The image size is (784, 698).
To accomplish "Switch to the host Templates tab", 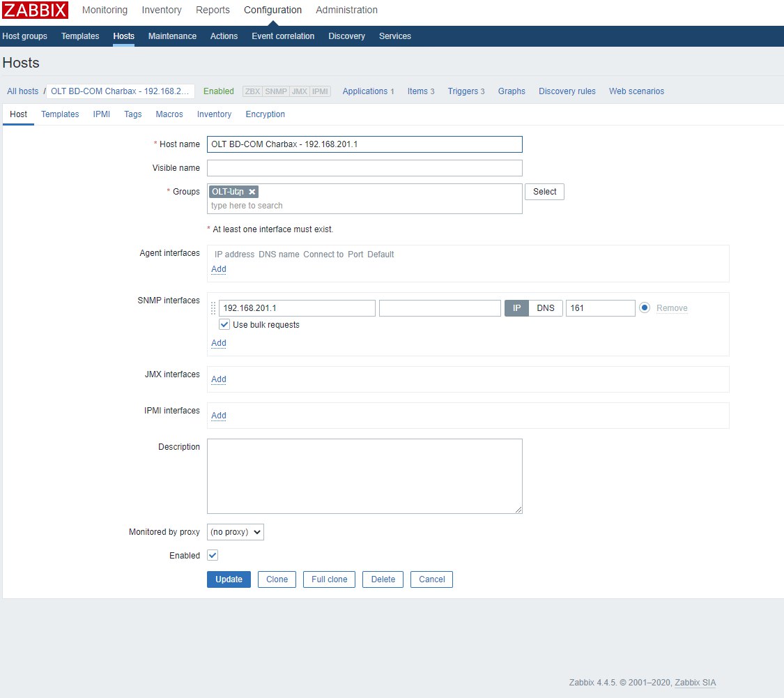I will pyautogui.click(x=60, y=114).
